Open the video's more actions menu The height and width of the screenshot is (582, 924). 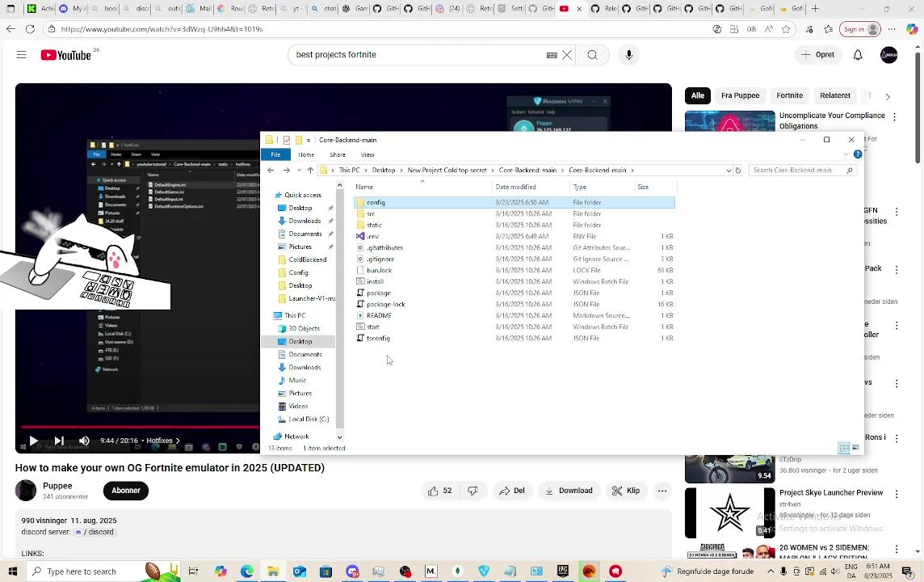tap(662, 491)
